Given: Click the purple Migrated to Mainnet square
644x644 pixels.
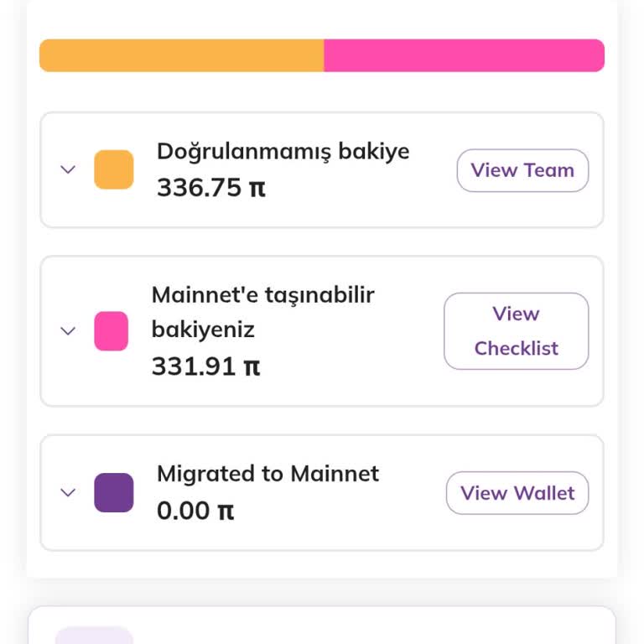Looking at the screenshot, I should [x=114, y=493].
